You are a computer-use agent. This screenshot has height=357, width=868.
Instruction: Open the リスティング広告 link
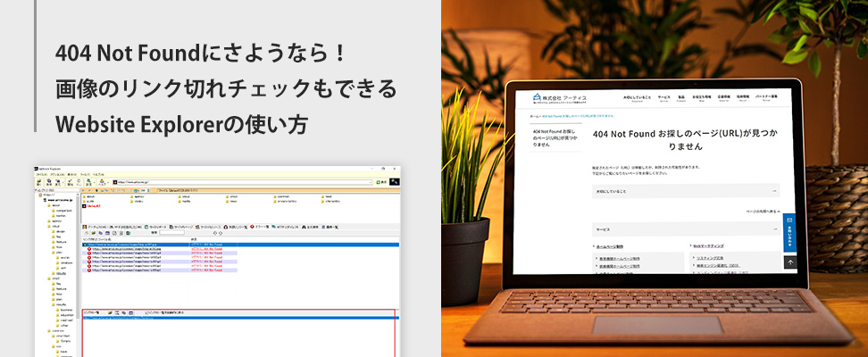pyautogui.click(x=710, y=258)
